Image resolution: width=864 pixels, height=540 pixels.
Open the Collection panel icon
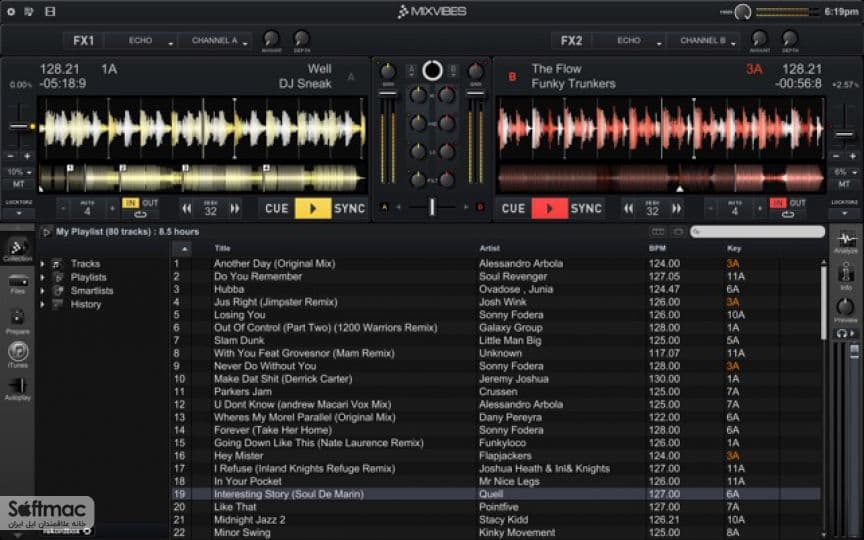point(18,249)
